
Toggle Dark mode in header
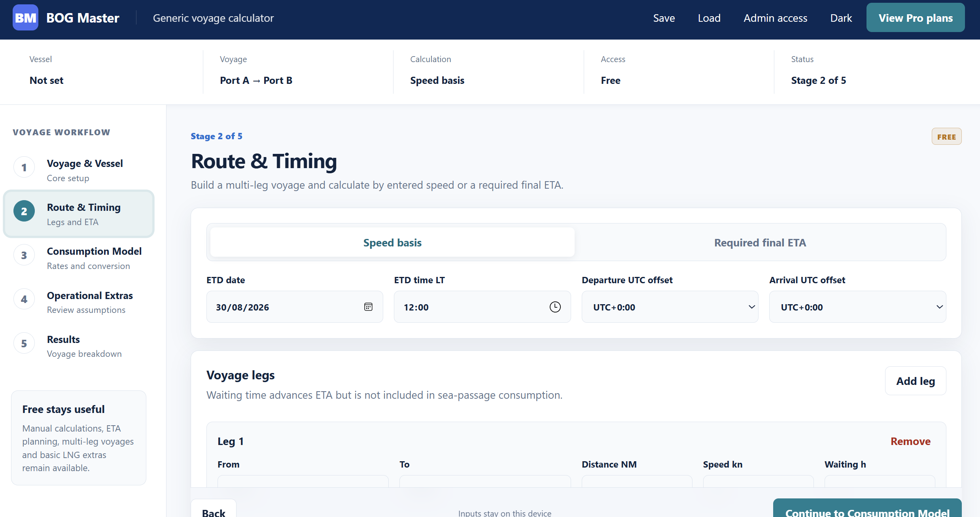pos(841,18)
